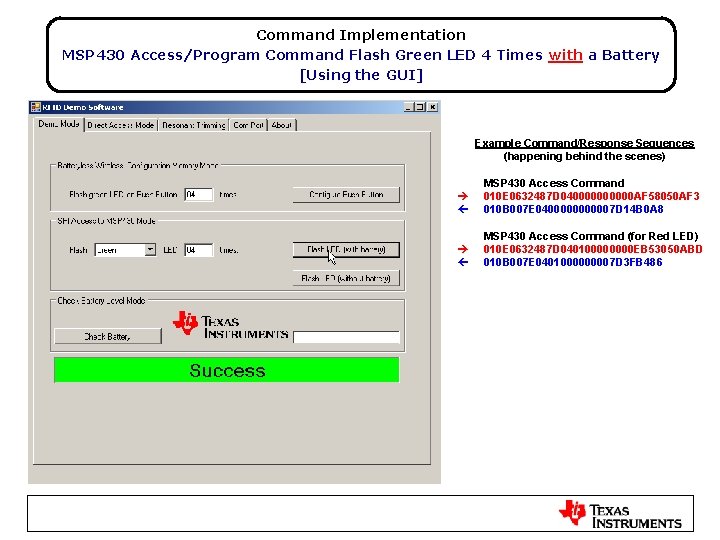Open the Direct Access Mode tab
This screenshot has height=540, width=720.
point(121,125)
